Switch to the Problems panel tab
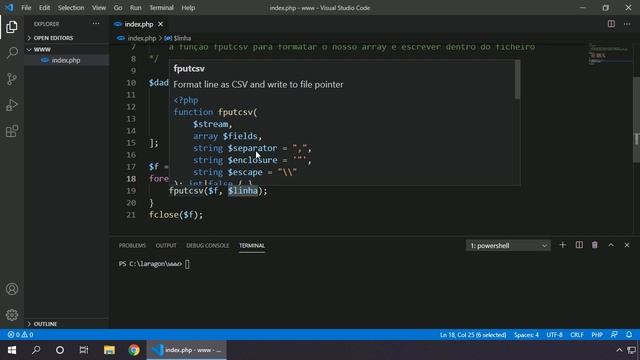Screen dimensions: 640x360 tap(132, 245)
